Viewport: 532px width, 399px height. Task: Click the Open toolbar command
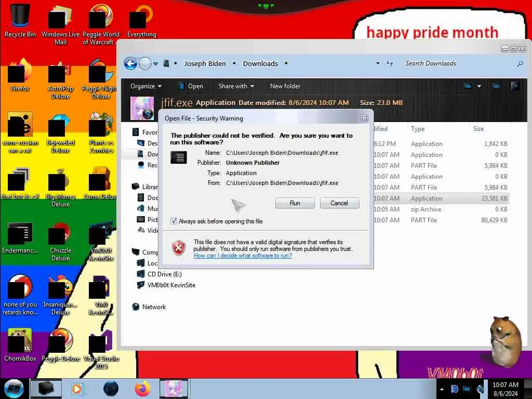point(191,86)
